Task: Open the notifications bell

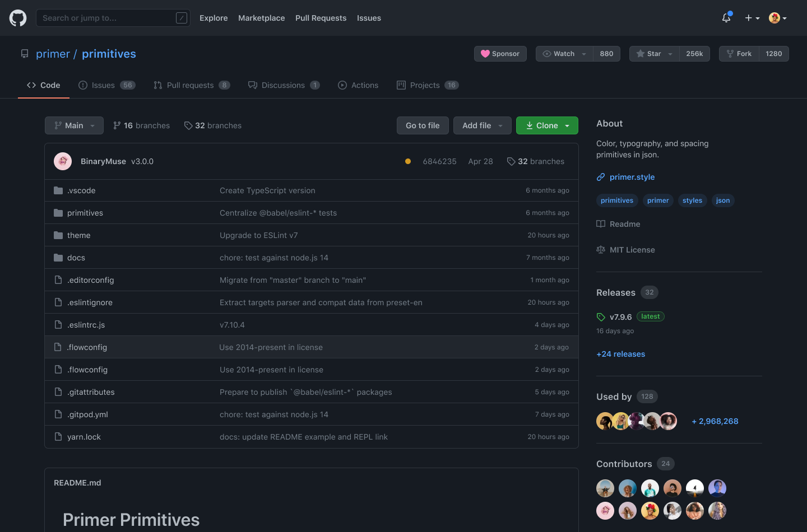Action: pos(726,17)
